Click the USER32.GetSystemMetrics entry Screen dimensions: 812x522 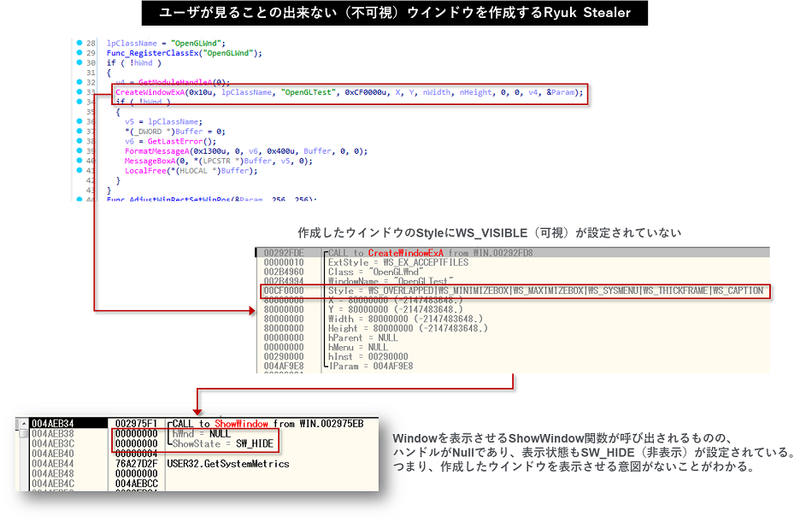pyautogui.click(x=228, y=464)
